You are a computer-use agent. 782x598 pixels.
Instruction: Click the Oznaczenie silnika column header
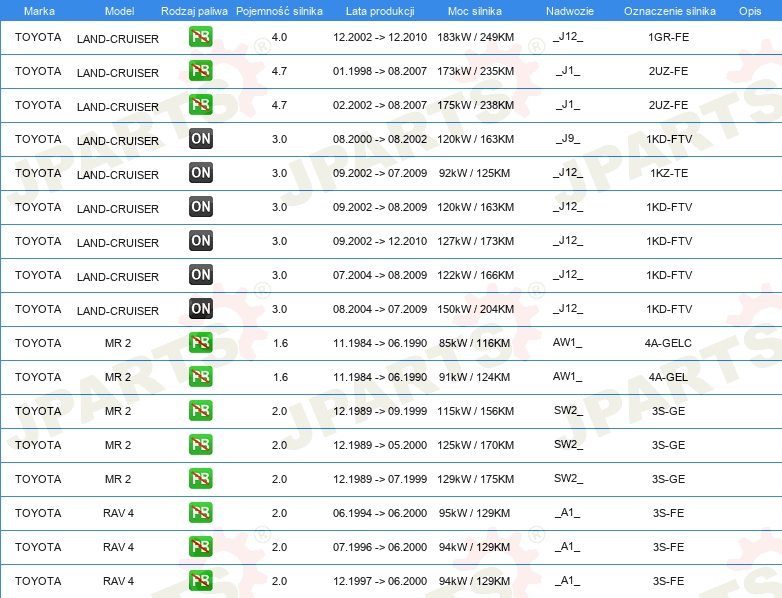[x=669, y=11]
